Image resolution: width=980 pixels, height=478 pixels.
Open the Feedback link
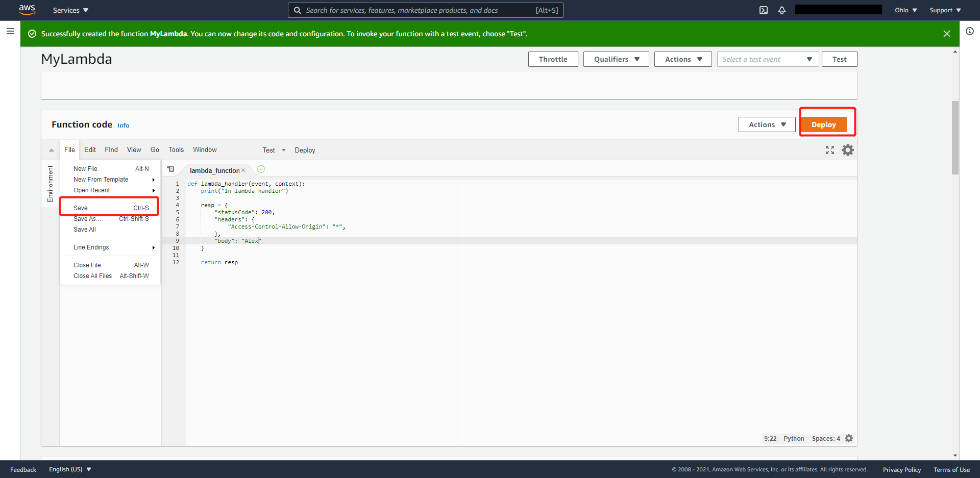pos(22,469)
